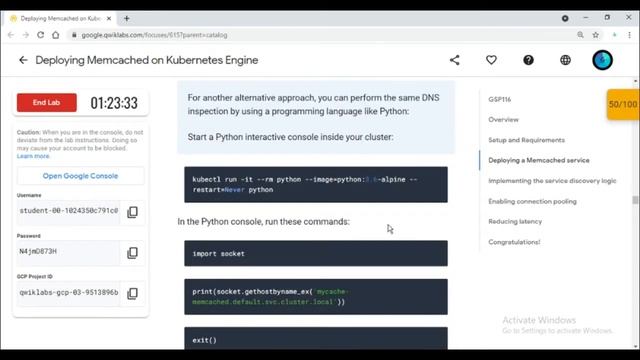Click the password N4jmD873H field

[x=69, y=252]
